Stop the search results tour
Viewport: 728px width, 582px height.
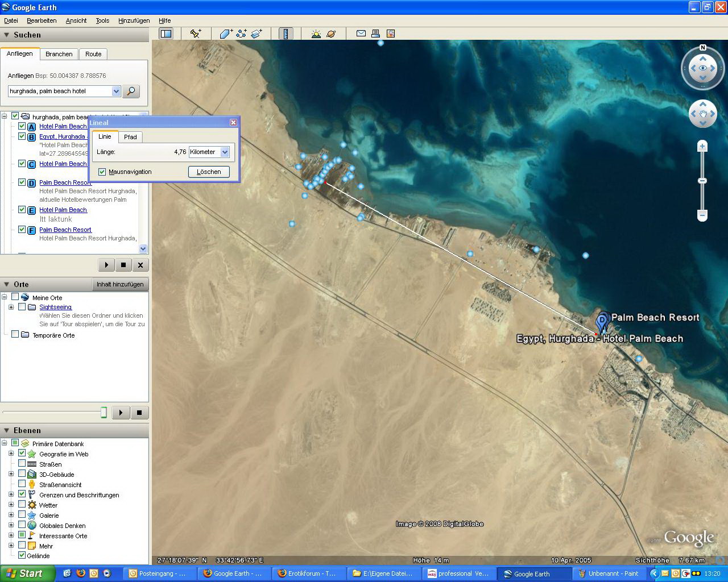(123, 265)
